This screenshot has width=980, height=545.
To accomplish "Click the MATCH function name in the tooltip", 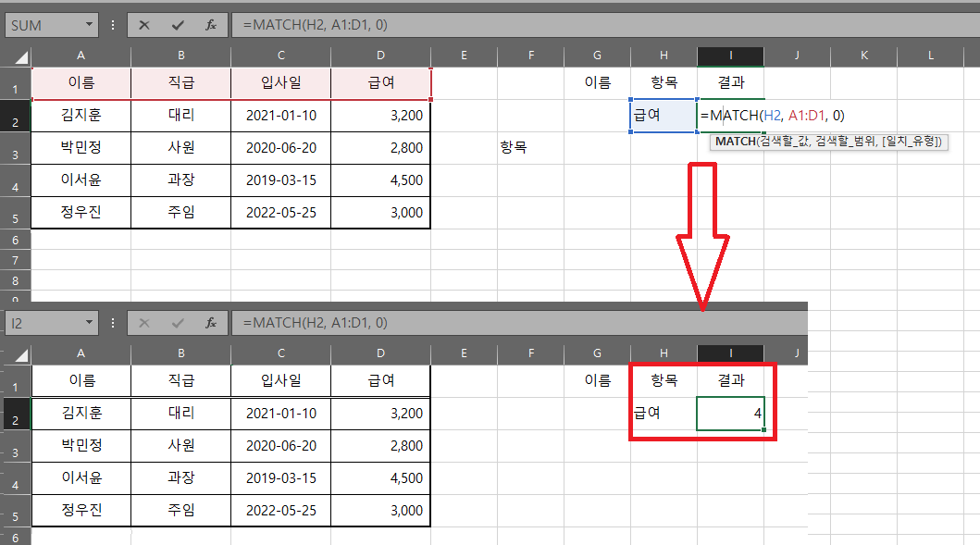I will pos(735,142).
